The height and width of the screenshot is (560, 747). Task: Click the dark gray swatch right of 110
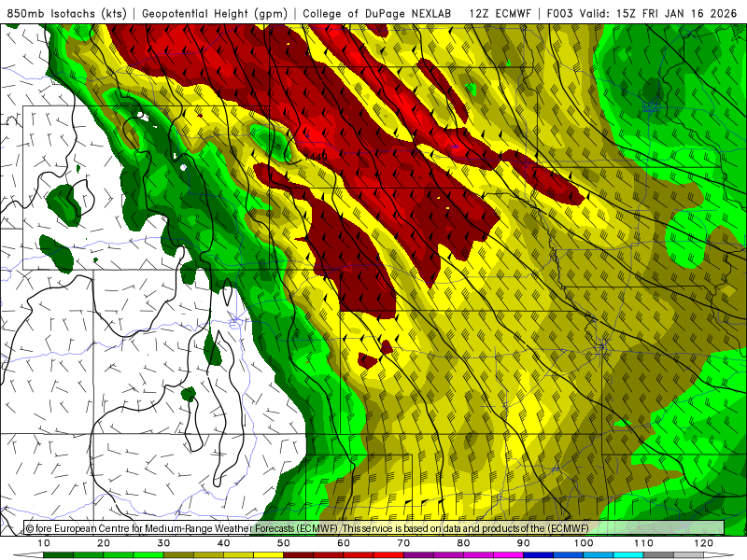pos(658,555)
